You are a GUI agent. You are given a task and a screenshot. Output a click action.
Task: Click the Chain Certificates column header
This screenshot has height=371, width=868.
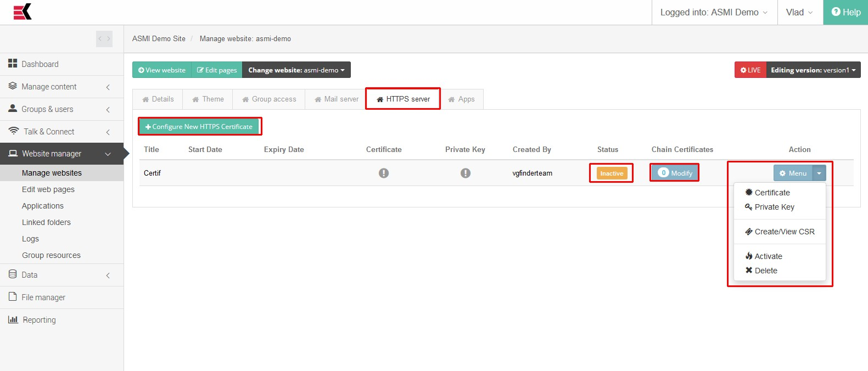pos(682,149)
